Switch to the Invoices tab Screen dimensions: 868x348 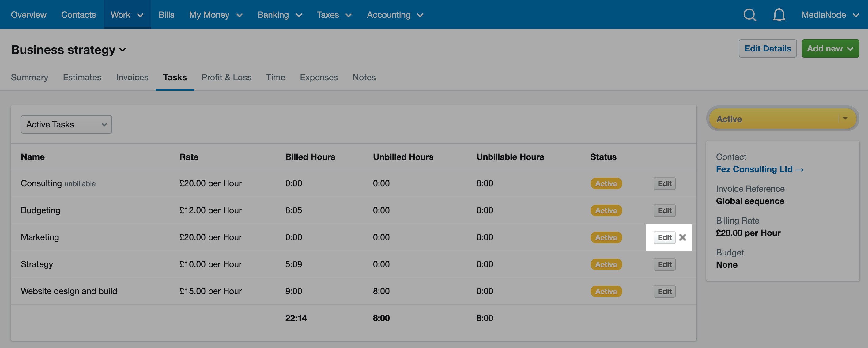point(132,77)
